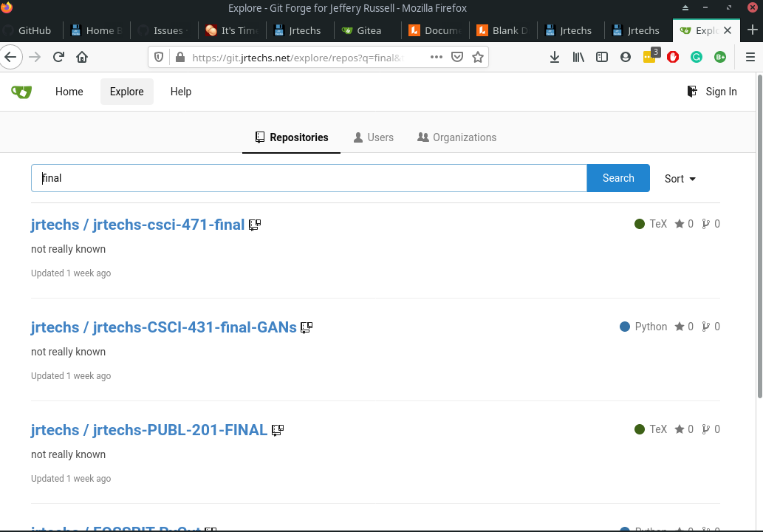Screen dimensions: 763x532
Task: Open the Help menu item
Action: coord(181,92)
